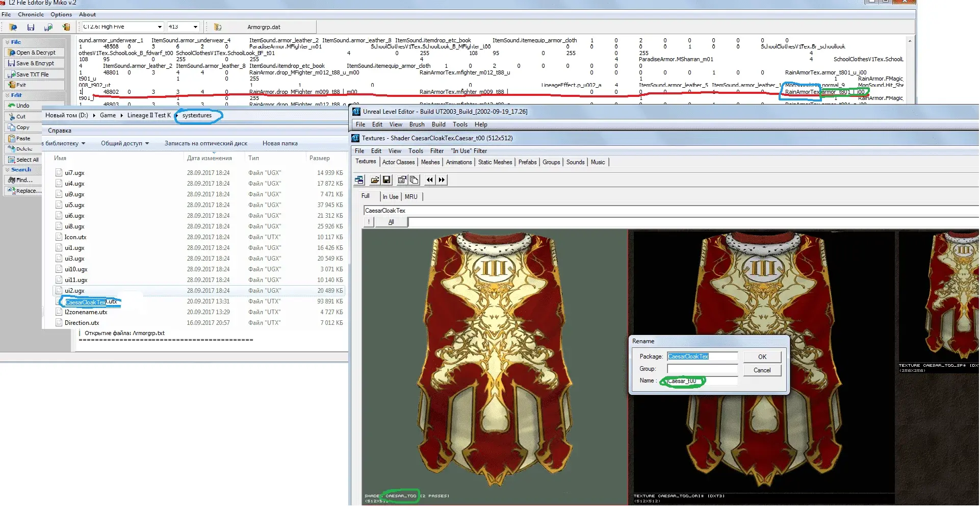The image size is (980, 510).
Task: Click the floppy save icon in L2 File Editor toolbar
Action: click(x=31, y=27)
